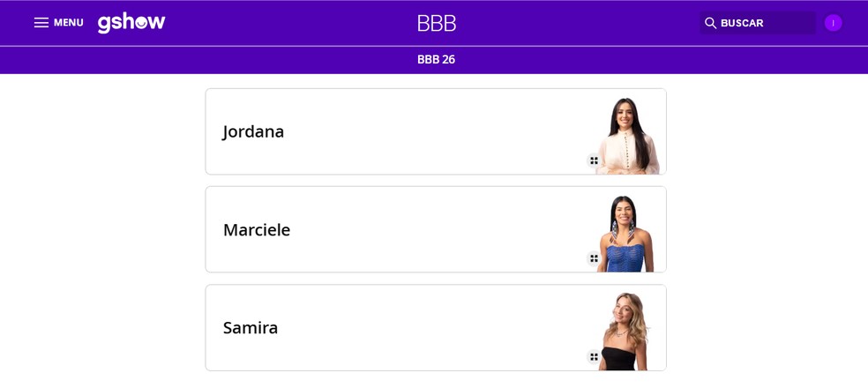
Task: Click empty middle area of Samira's card
Action: coord(432,328)
